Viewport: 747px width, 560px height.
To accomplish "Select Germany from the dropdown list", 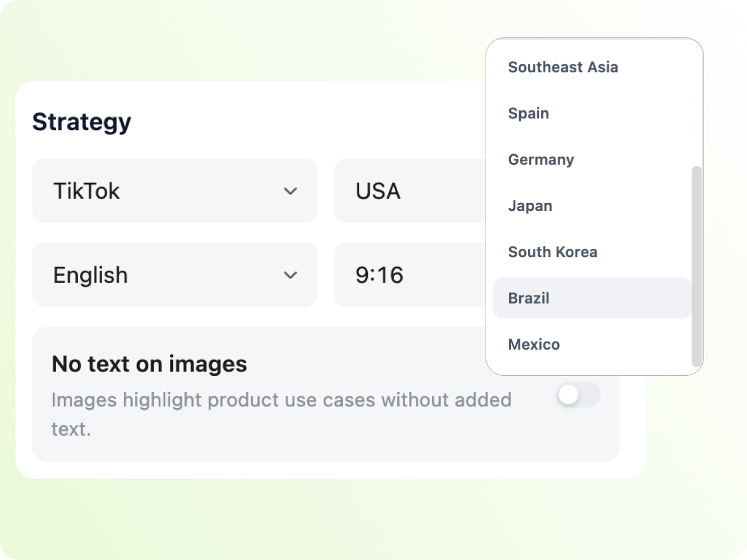I will click(x=592, y=159).
